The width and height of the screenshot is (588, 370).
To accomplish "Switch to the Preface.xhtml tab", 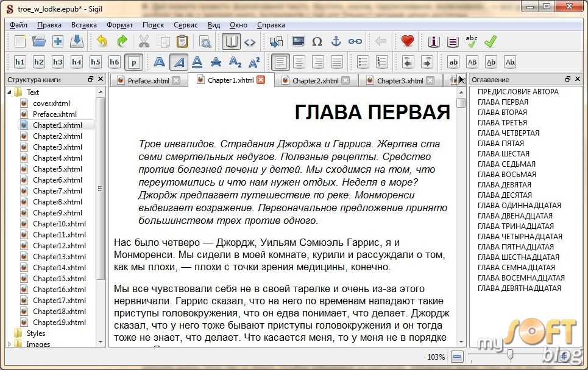I will (x=149, y=80).
